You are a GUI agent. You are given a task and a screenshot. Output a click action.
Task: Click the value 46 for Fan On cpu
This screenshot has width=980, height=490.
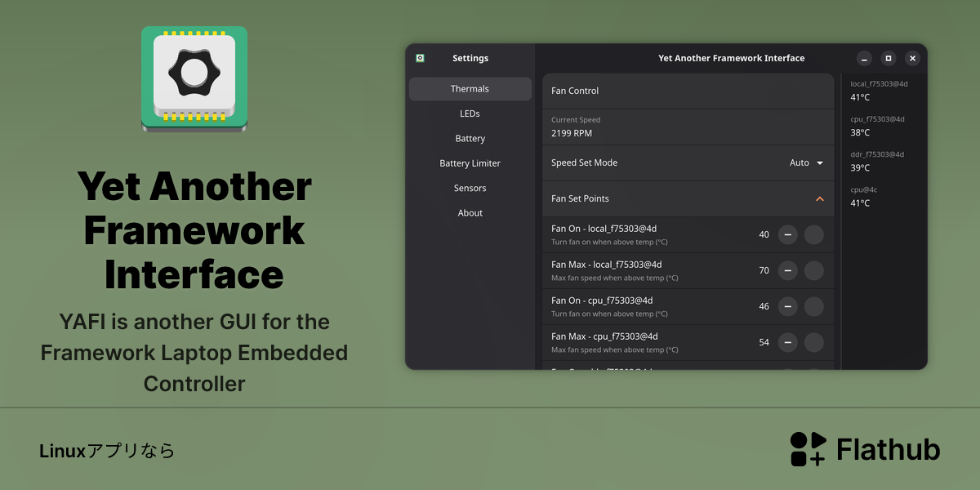click(764, 307)
